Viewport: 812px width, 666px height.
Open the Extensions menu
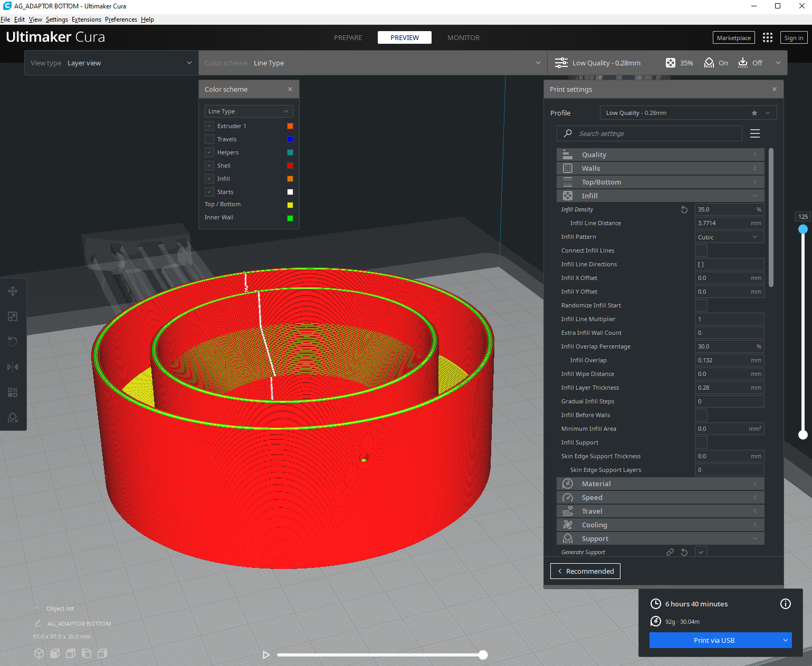pyautogui.click(x=87, y=20)
